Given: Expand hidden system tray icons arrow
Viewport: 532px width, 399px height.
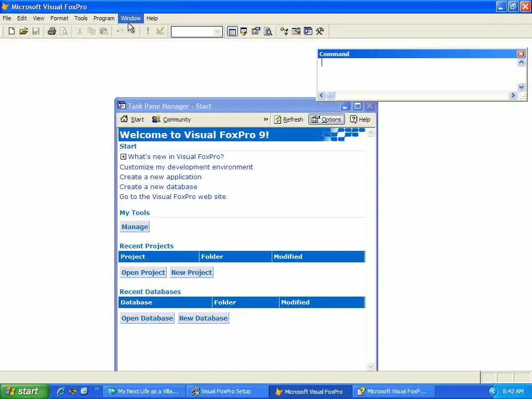Looking at the screenshot, I should coord(493,392).
